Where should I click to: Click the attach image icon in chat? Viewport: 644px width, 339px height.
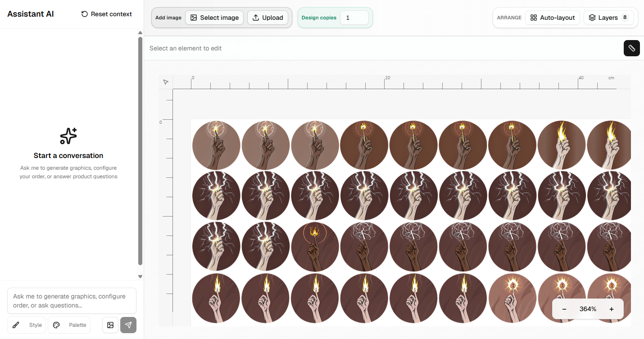point(110,325)
